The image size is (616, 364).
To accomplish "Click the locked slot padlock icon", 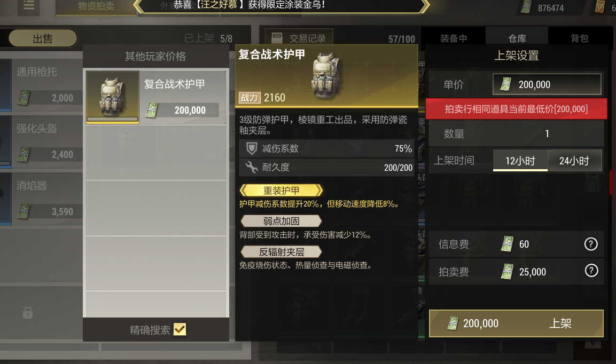I will pos(28,313).
